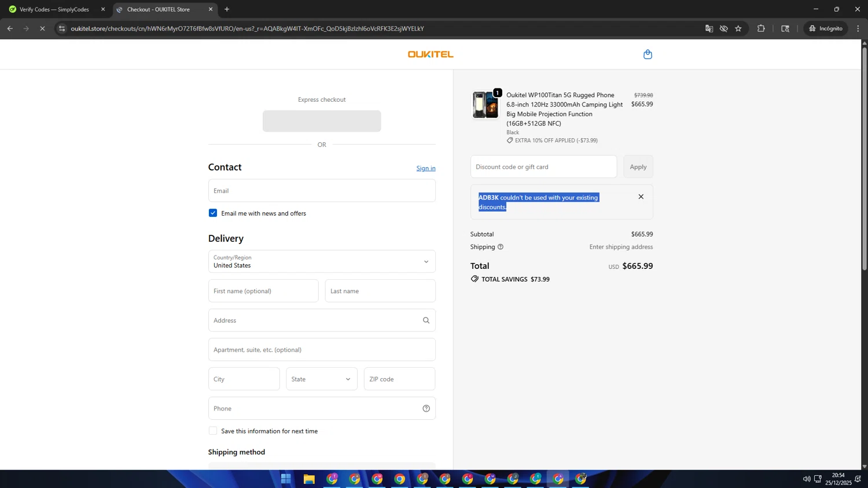The width and height of the screenshot is (868, 488).
Task: Click the OUKITEL logo
Action: [x=431, y=54]
